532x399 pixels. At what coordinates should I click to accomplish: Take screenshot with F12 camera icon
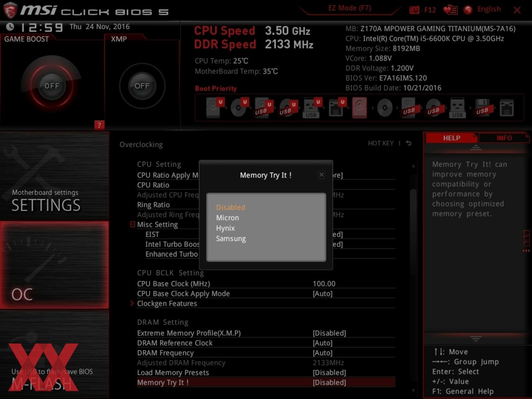pos(414,10)
